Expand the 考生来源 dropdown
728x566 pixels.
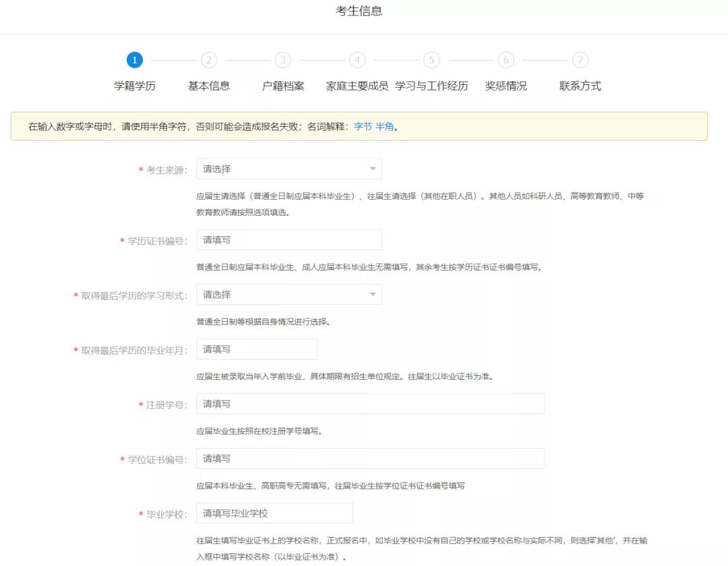coord(289,169)
